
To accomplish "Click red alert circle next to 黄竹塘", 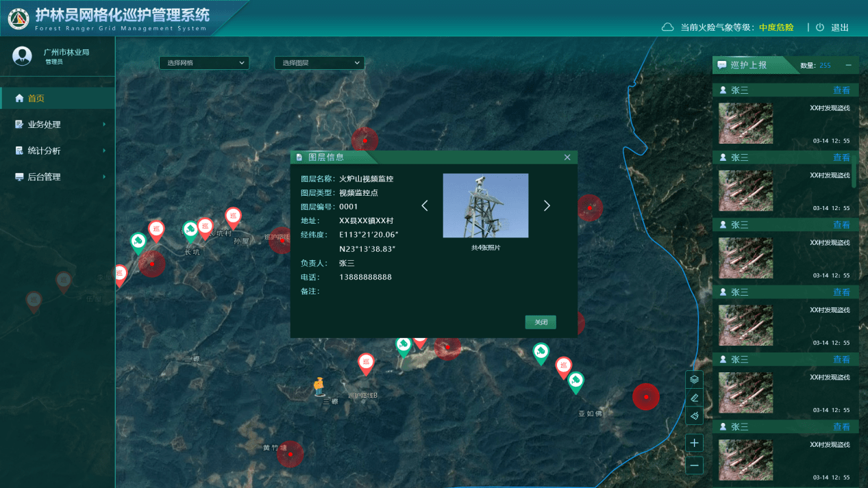I will pos(290,454).
